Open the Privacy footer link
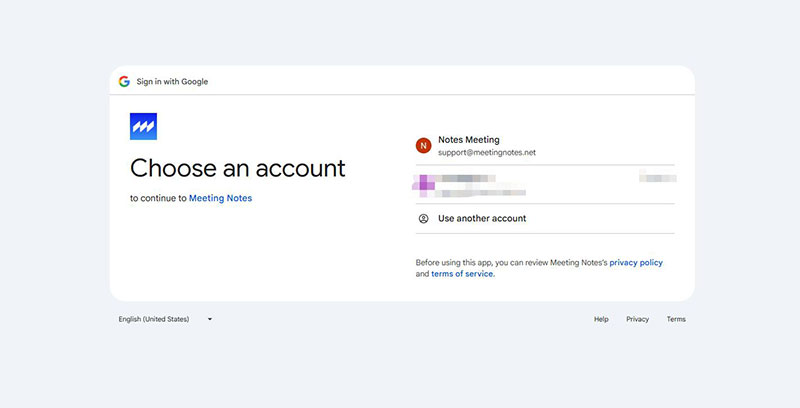This screenshot has width=800, height=408. (x=637, y=319)
